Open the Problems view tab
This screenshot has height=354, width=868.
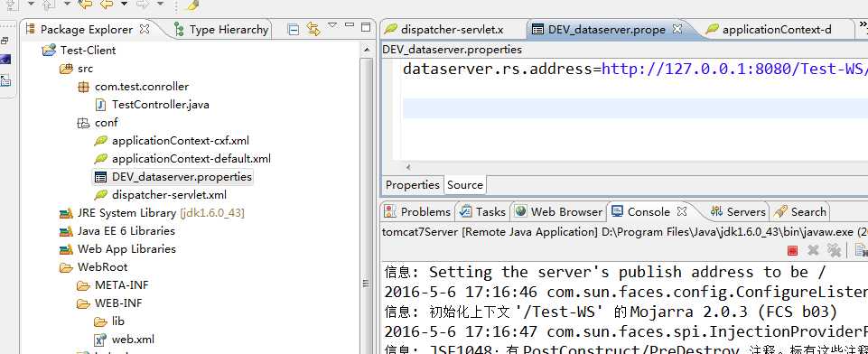coord(418,212)
